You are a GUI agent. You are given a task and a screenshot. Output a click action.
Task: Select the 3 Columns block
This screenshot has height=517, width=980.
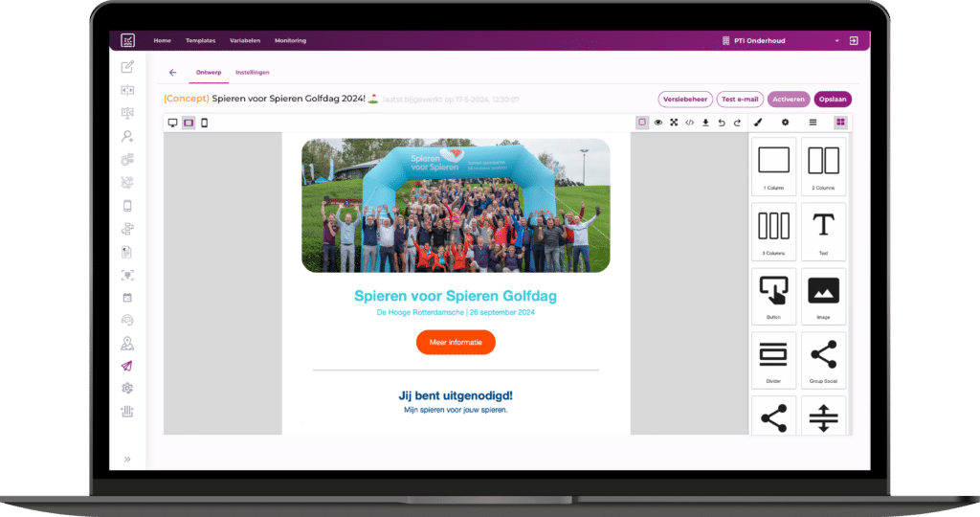pyautogui.click(x=773, y=232)
